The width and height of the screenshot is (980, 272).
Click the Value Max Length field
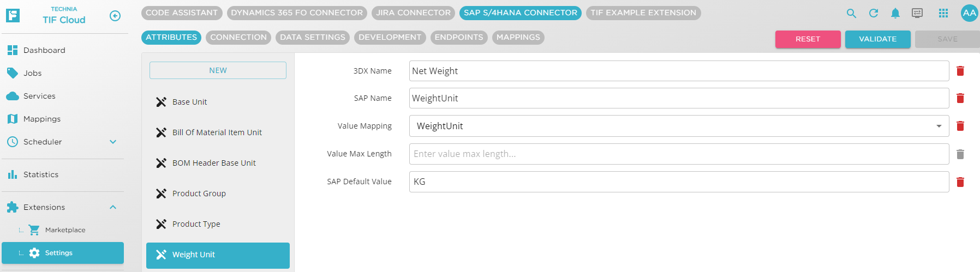point(679,154)
